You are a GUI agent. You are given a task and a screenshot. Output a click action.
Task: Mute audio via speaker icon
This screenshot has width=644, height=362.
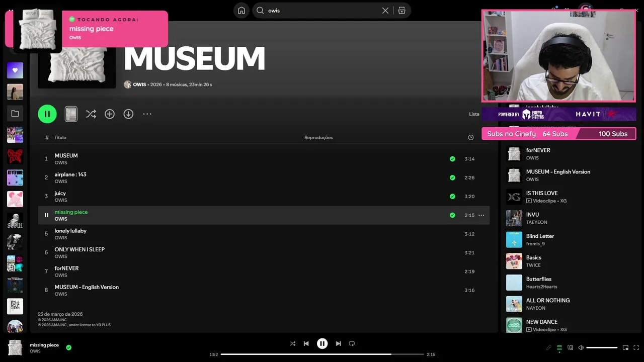[581, 347]
